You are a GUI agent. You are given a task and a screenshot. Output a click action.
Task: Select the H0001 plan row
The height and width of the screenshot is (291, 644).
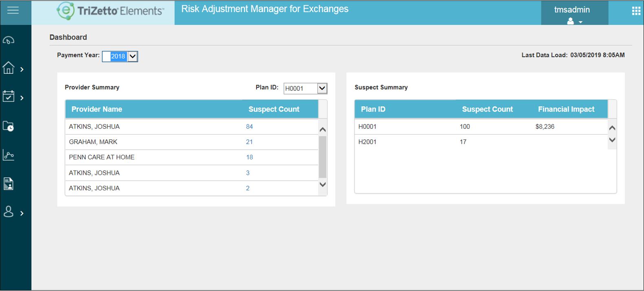(x=481, y=127)
